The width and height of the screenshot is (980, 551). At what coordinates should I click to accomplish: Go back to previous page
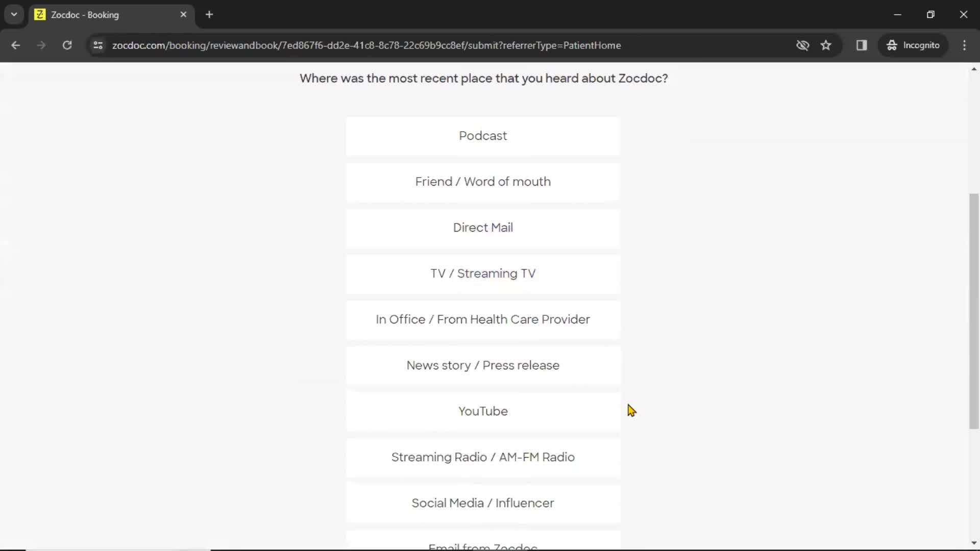point(16,45)
